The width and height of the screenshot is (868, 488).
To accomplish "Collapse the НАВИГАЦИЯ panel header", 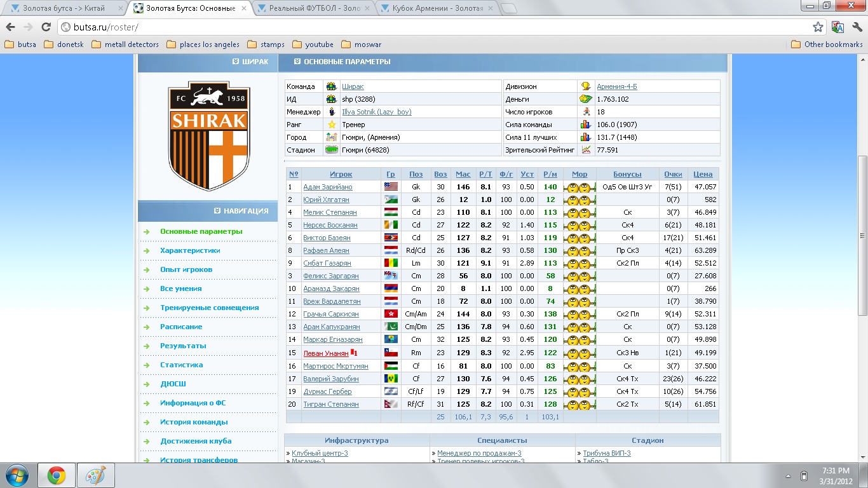I will [x=217, y=211].
